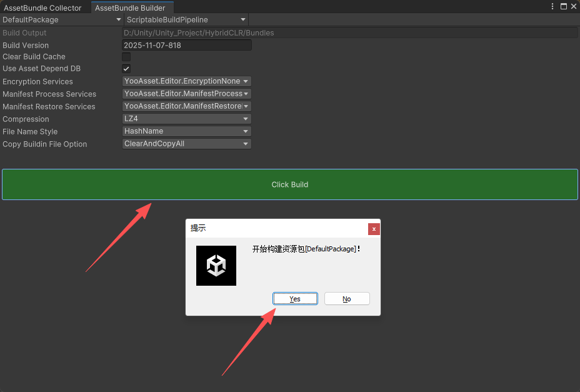Image resolution: width=580 pixels, height=392 pixels.
Task: Expand the Encryption Services dropdown
Action: [x=186, y=81]
